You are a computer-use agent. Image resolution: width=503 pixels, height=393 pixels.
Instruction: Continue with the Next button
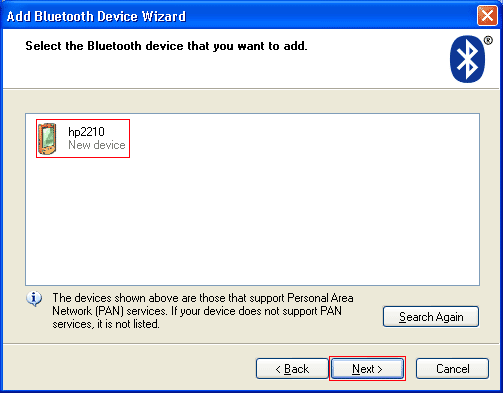coord(367,368)
